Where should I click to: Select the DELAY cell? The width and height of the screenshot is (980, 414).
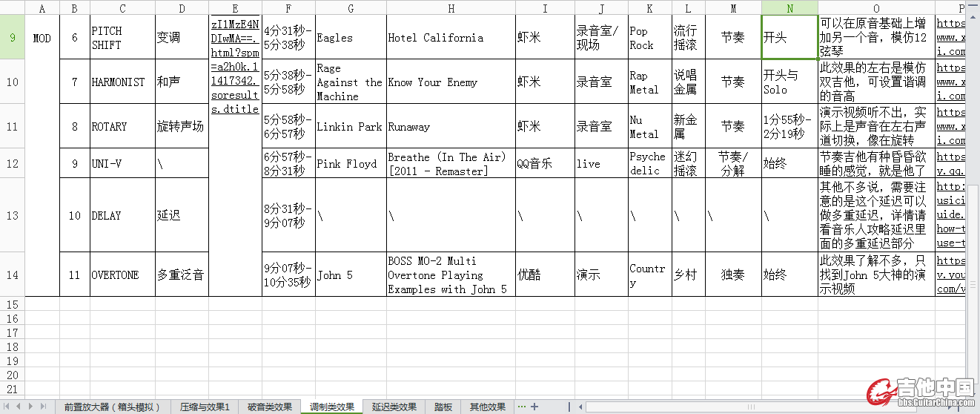(x=122, y=215)
